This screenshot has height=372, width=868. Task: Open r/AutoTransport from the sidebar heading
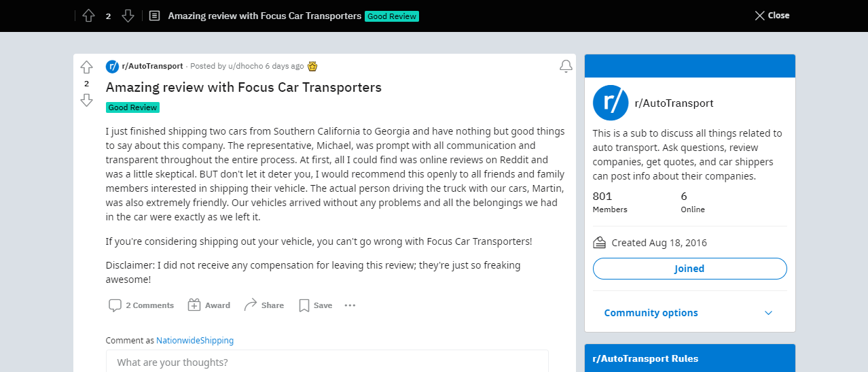coord(674,103)
